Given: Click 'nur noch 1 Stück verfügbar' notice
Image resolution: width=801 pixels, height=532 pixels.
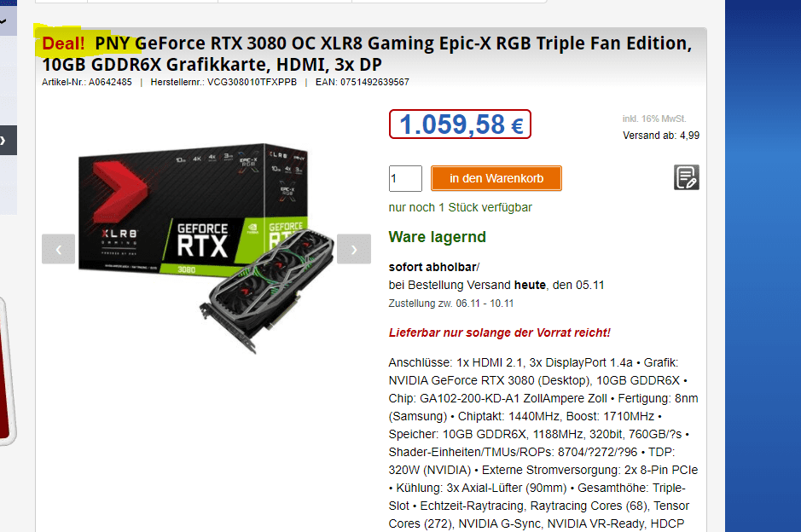Looking at the screenshot, I should tap(461, 207).
